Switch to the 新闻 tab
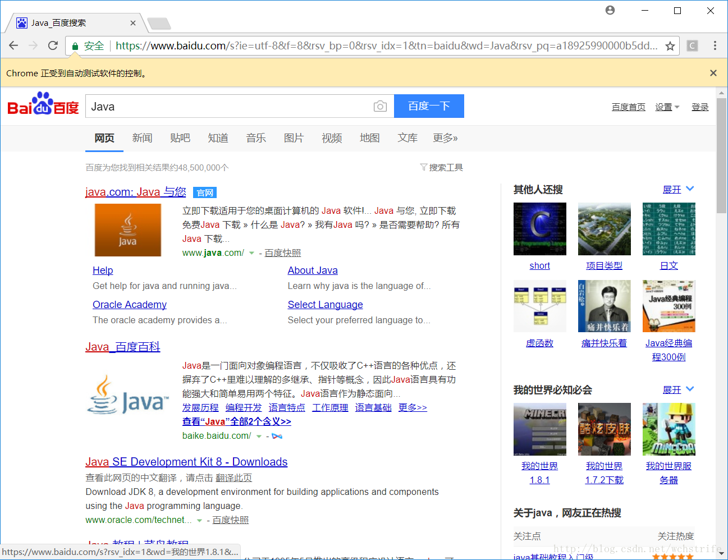Screen dimensions: 728x560 [x=142, y=138]
